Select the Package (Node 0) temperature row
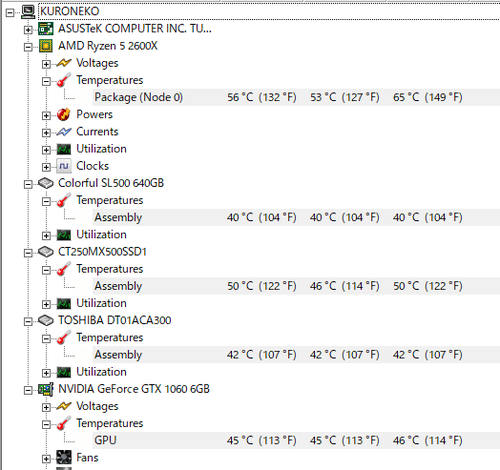The image size is (500, 470). pos(296,97)
